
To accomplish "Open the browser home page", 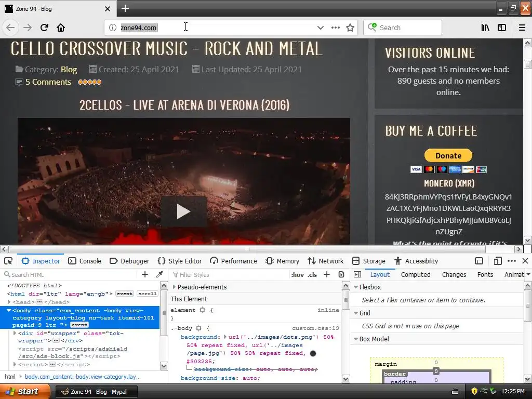I will (61, 28).
